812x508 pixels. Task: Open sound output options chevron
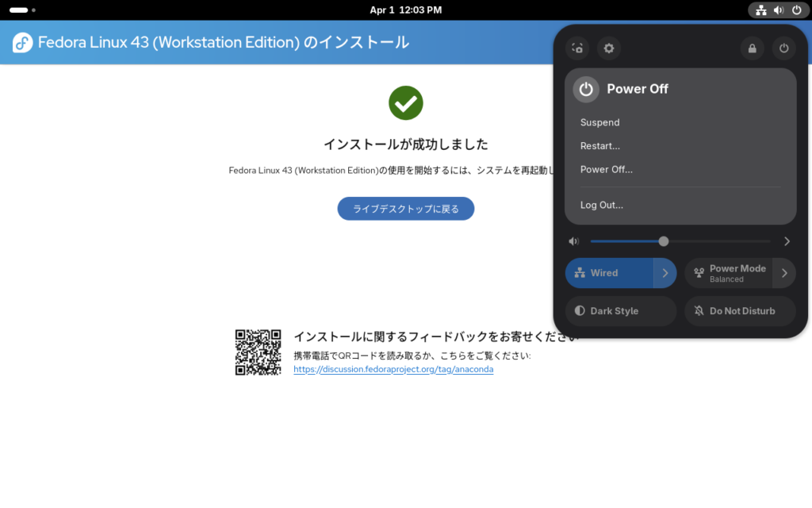pos(787,241)
